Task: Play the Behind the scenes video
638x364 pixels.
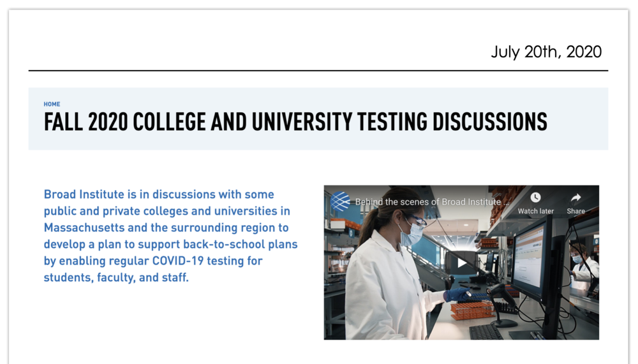Action: coord(461,263)
